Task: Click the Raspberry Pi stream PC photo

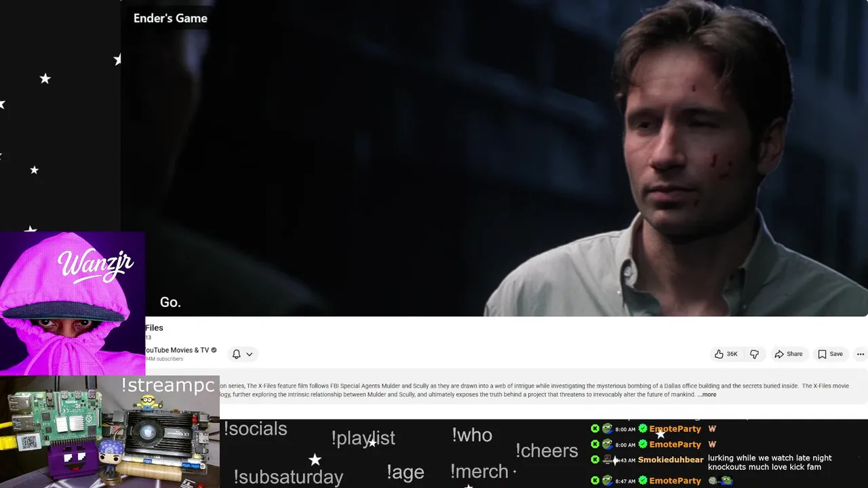Action: click(110, 432)
